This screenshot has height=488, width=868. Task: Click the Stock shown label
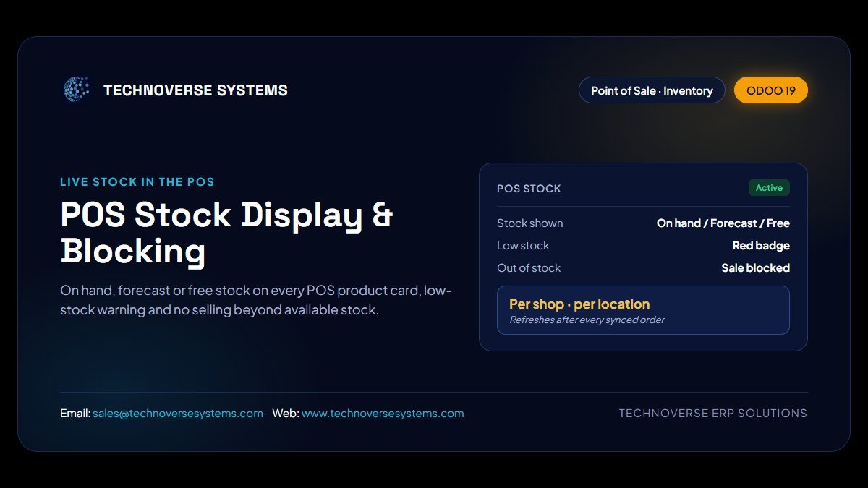pos(529,223)
